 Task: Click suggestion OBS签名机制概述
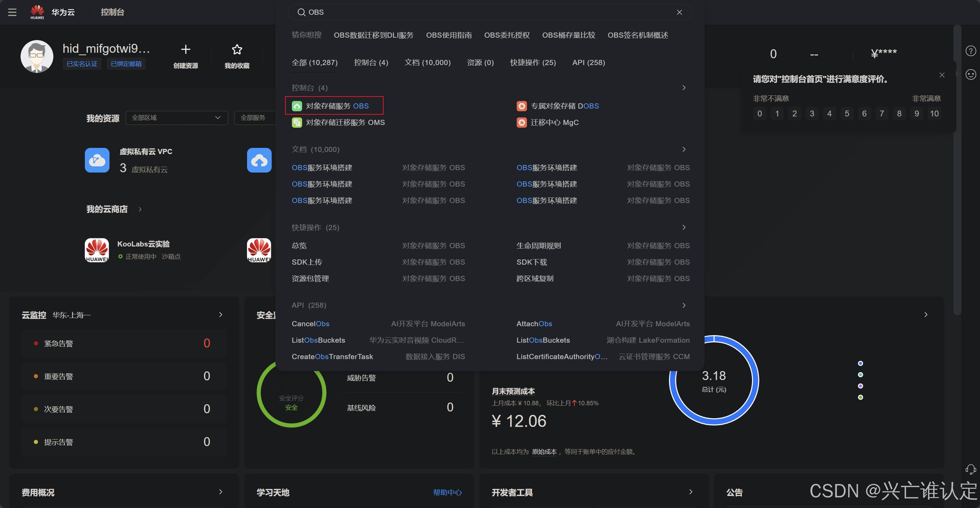coord(637,35)
